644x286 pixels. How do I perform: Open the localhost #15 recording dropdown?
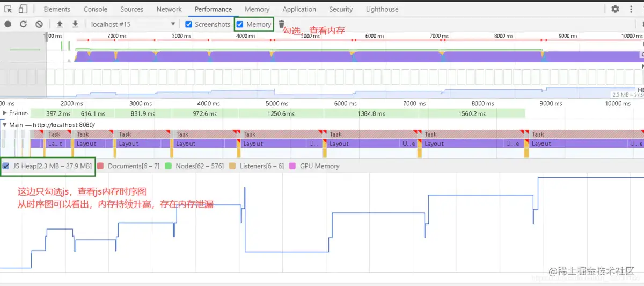133,24
